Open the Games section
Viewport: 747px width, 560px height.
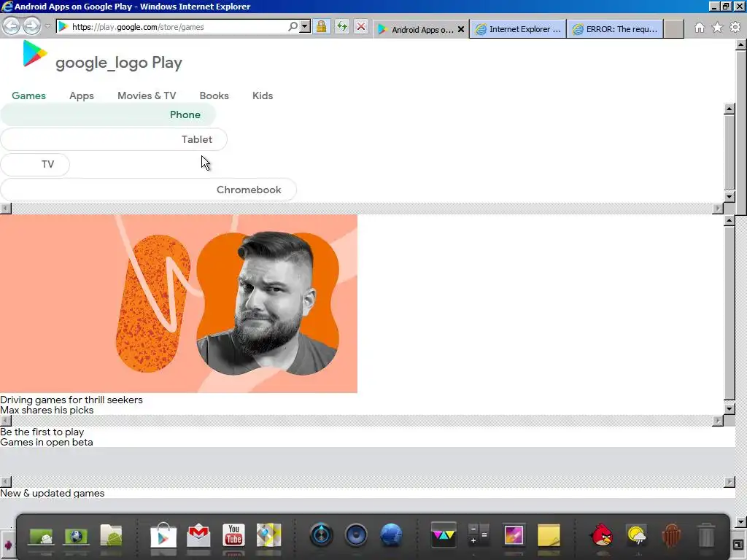[28, 96]
